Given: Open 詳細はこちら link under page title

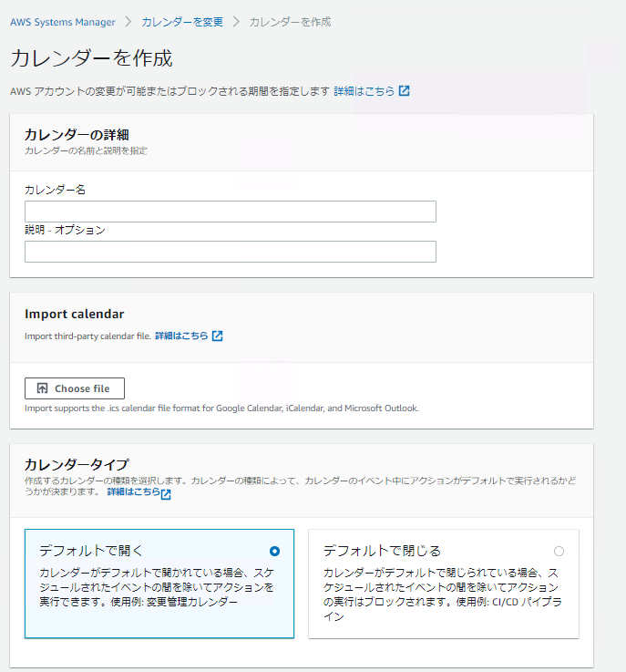Looking at the screenshot, I should 364,91.
